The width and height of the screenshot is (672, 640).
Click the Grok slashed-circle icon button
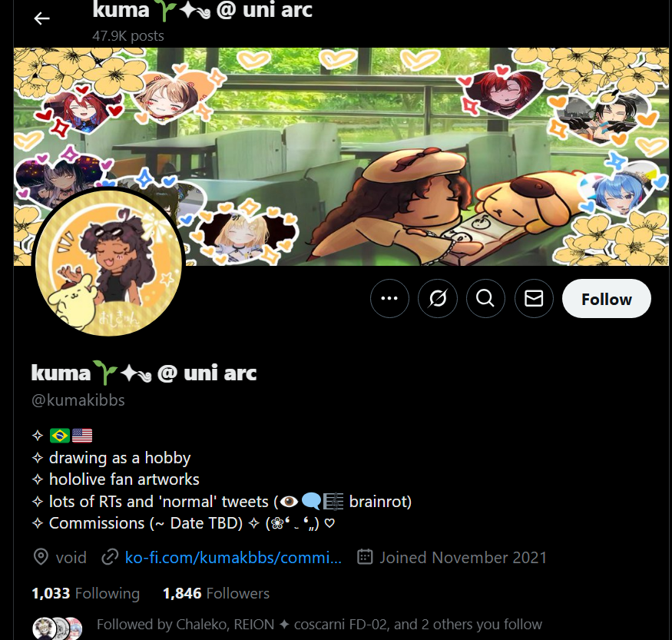tap(438, 298)
